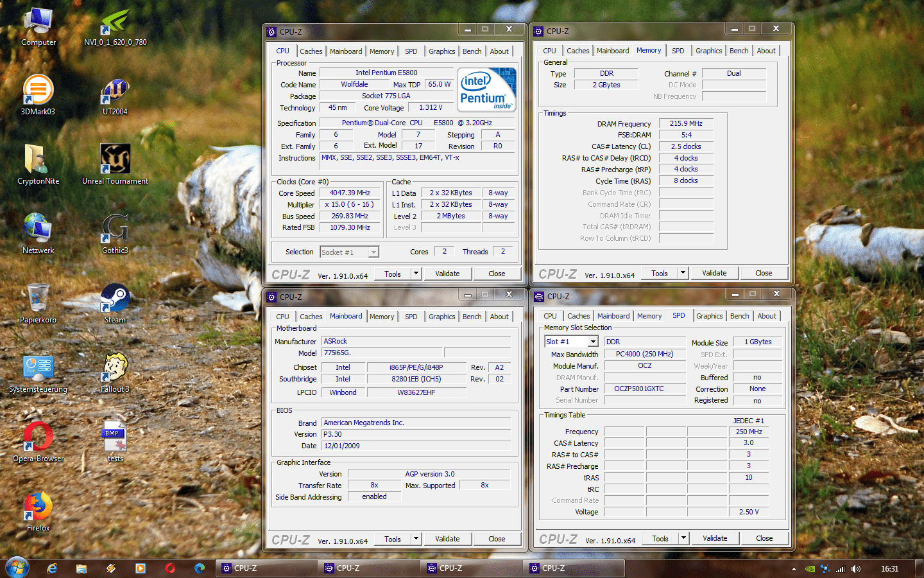Click Tools button in the SPD tab window
This screenshot has height=578, width=924.
660,538
